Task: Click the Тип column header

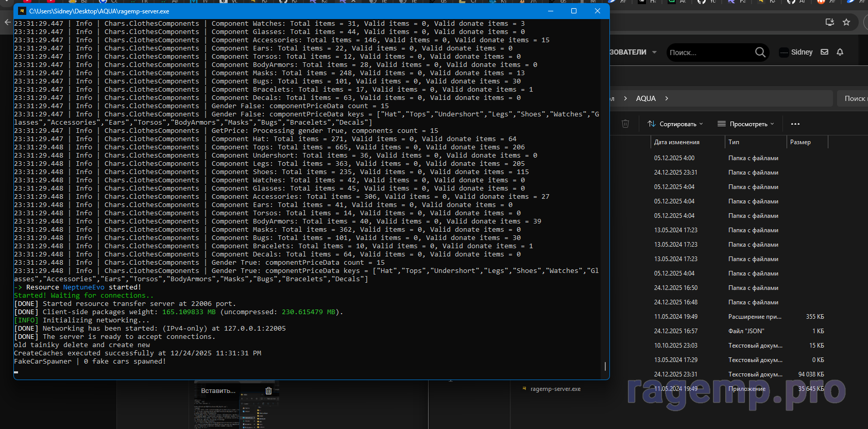Action: click(734, 142)
